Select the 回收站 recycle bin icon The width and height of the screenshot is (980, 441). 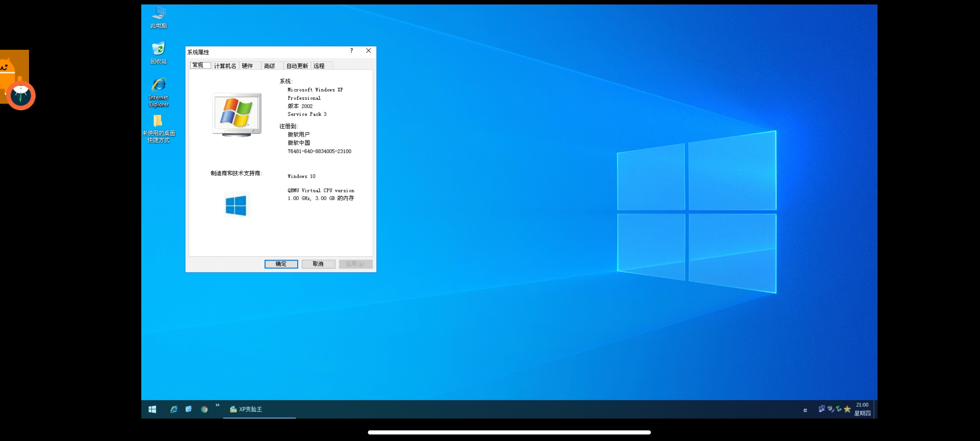click(x=158, y=53)
